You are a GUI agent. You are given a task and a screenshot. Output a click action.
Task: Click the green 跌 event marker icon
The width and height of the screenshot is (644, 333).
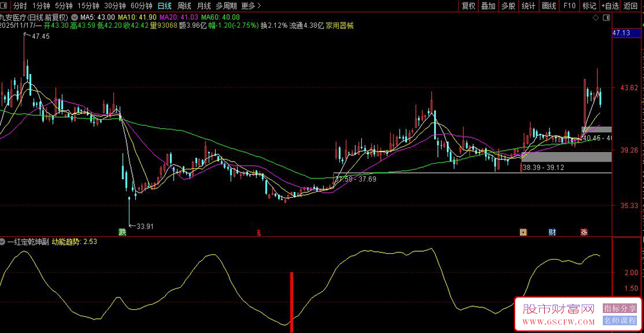(122, 231)
